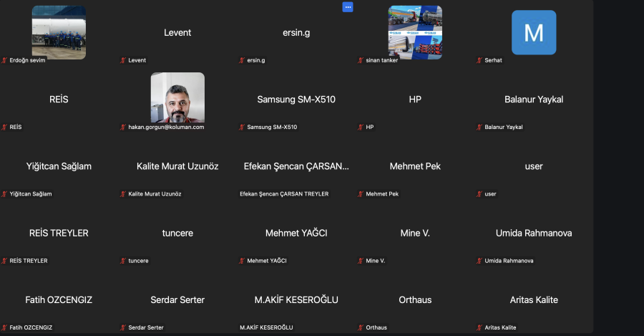Click muted mic icon beside sinan tanker
This screenshot has height=336, width=644.
tap(361, 61)
